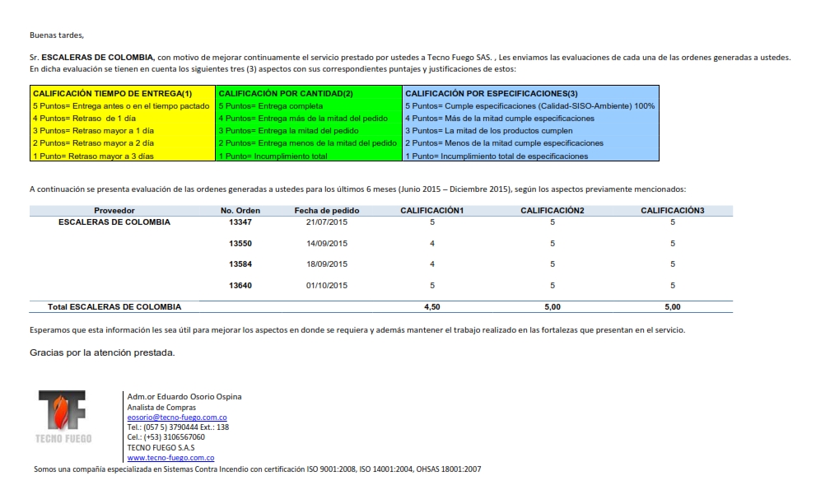
Task: Open the www.tecno-fuego.com.co website link
Action: pos(170,457)
